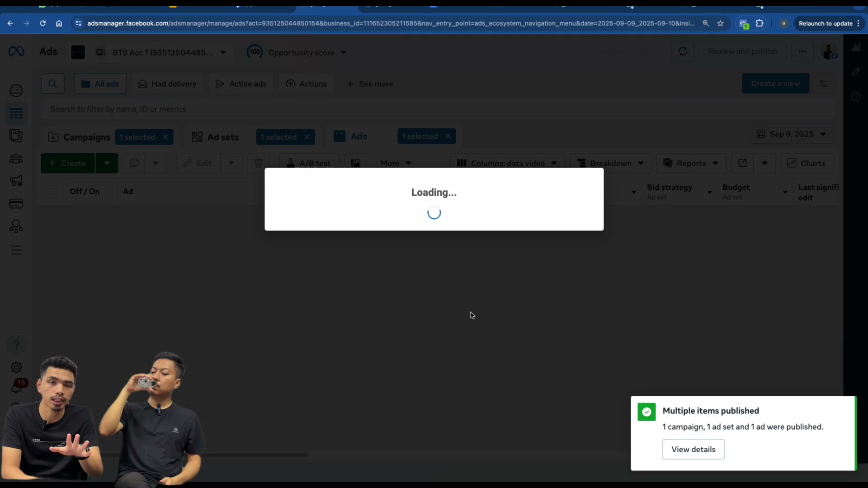Click the refresh data icon button
The image size is (868, 488).
click(683, 52)
